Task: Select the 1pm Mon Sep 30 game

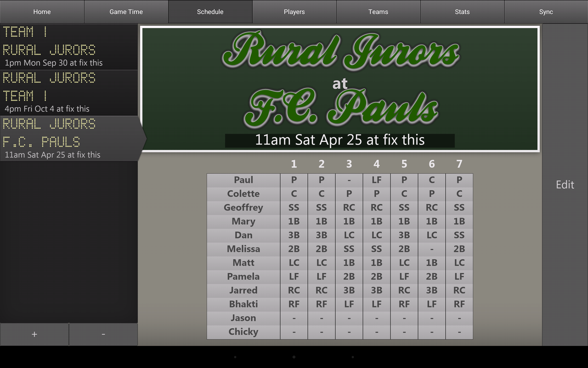Action: [x=69, y=47]
